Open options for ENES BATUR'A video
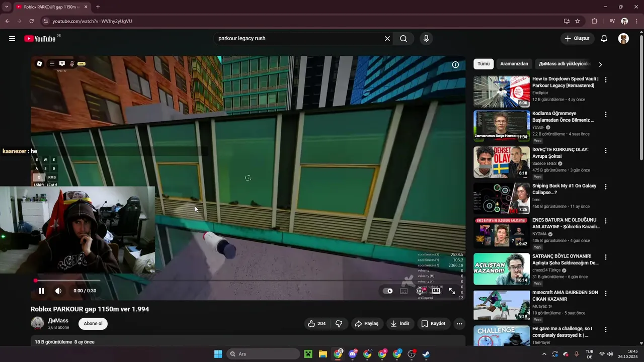 [x=606, y=221]
